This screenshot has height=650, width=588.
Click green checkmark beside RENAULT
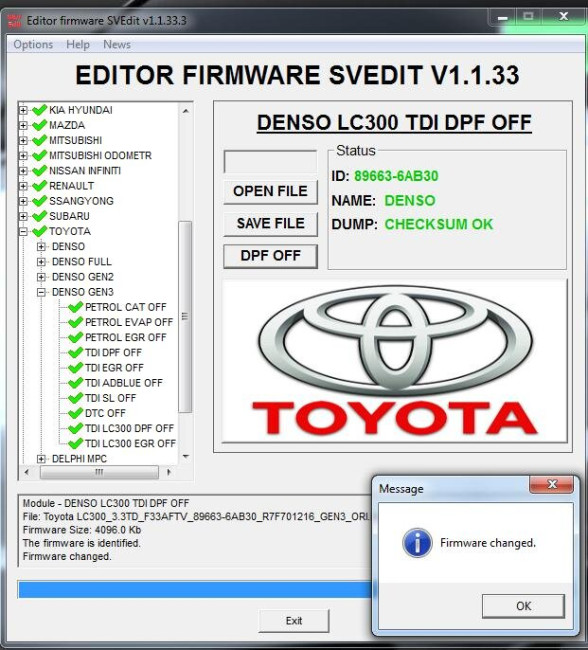coord(39,186)
